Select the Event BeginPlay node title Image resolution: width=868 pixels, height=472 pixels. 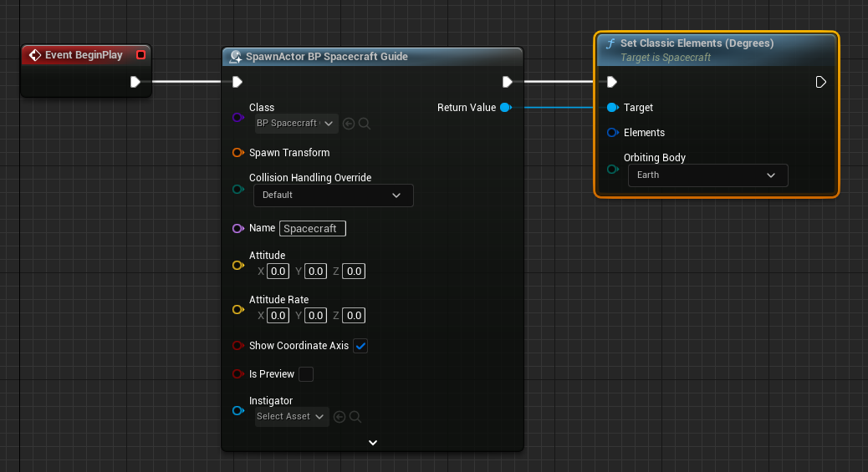[x=84, y=55]
